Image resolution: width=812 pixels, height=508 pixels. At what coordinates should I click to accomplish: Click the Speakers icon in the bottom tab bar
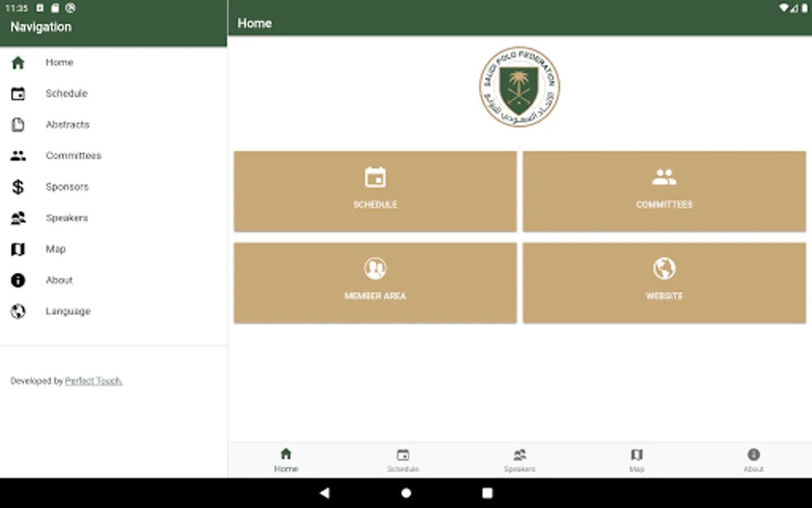point(520,455)
